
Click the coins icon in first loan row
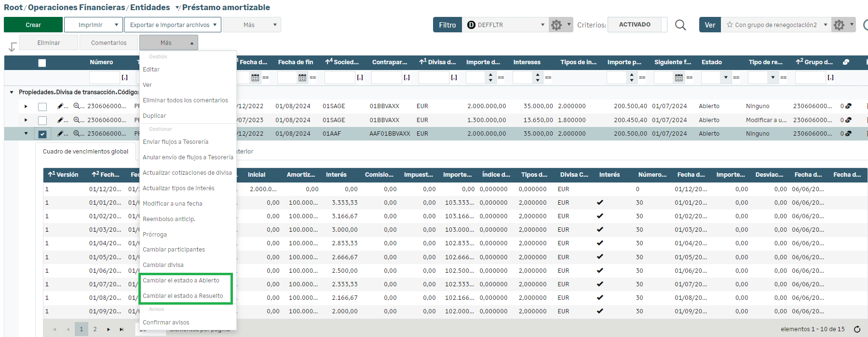point(848,106)
